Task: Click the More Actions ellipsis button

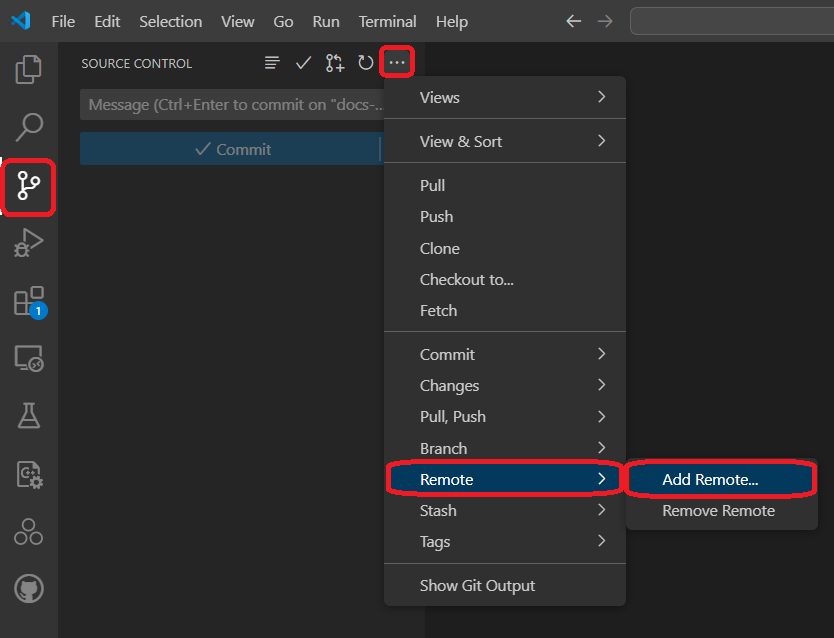Action: [x=397, y=63]
